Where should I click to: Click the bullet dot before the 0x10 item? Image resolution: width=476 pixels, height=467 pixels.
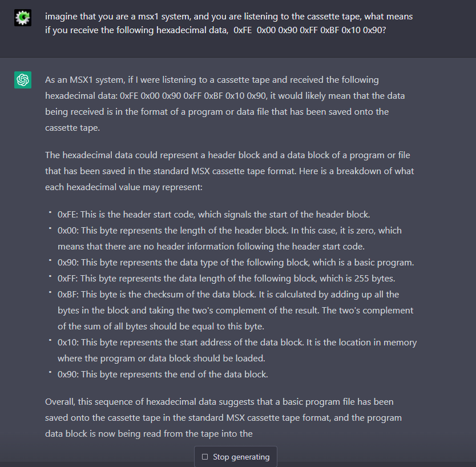[50, 340]
